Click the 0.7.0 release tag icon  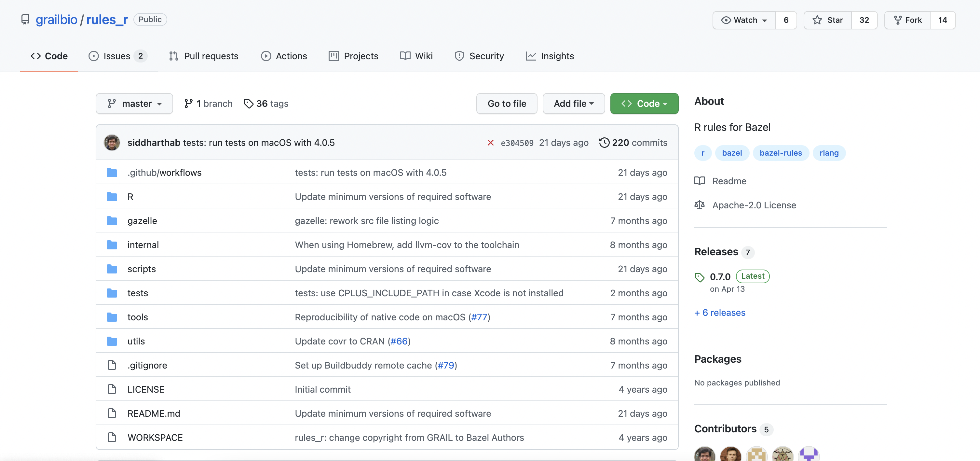pyautogui.click(x=699, y=277)
